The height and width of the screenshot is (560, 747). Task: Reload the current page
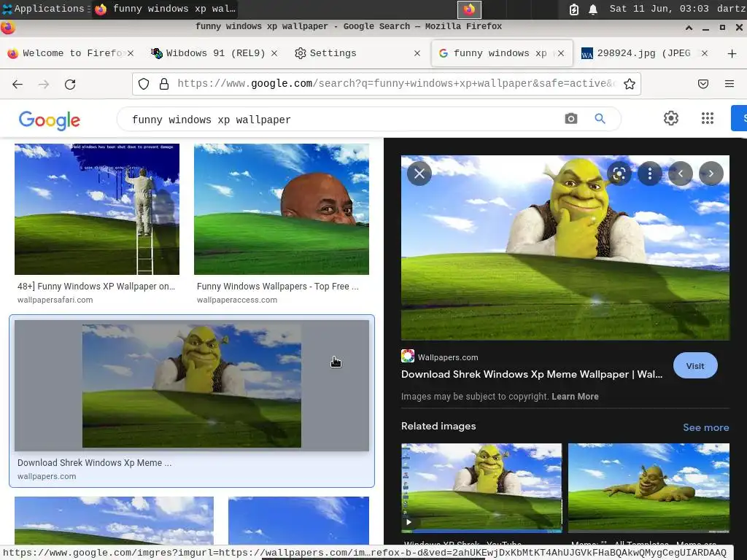(70, 85)
